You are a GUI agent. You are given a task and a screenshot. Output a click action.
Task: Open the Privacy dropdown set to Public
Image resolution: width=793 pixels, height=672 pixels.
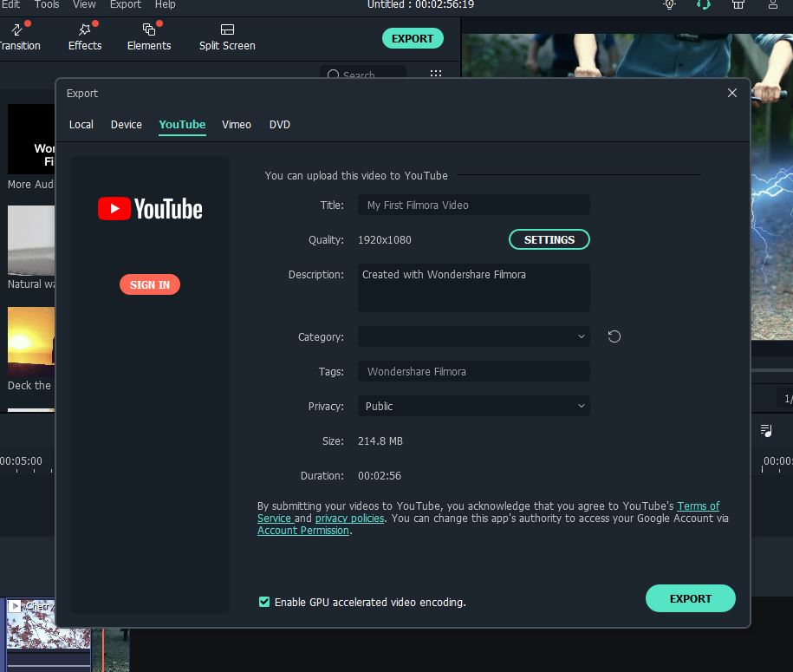coord(473,406)
